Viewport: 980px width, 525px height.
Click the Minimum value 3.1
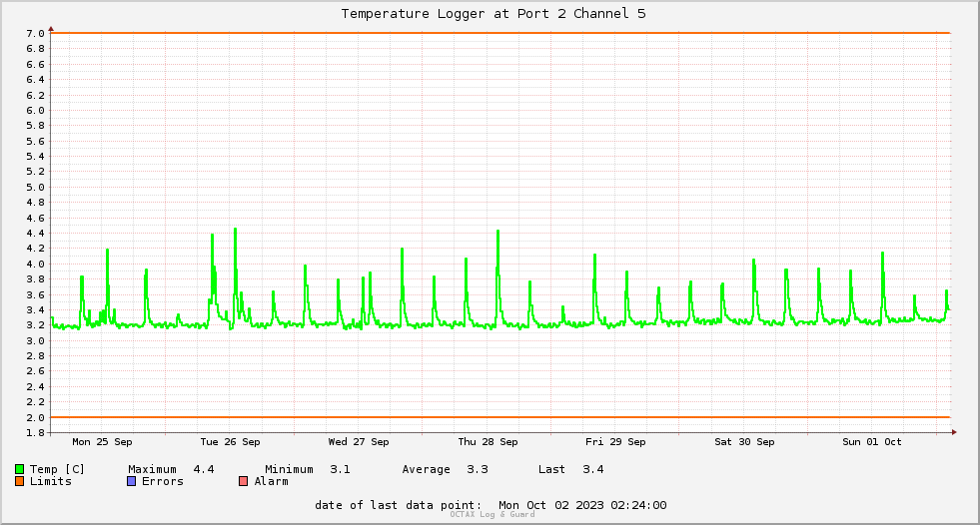(x=340, y=469)
